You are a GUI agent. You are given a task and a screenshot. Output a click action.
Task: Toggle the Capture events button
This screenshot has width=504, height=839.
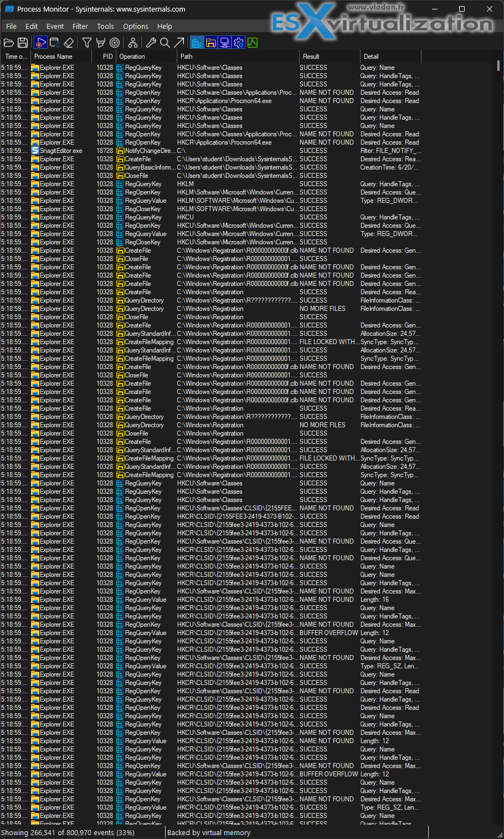pyautogui.click(x=40, y=43)
